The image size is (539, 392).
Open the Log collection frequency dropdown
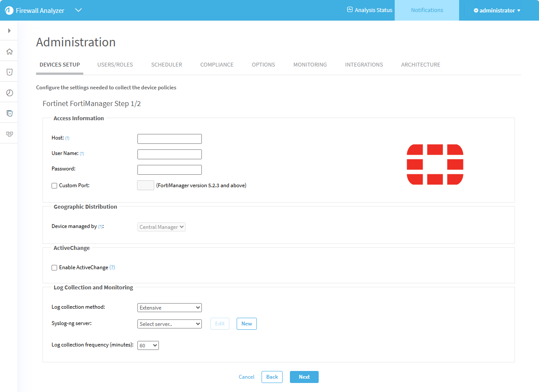[148, 346]
